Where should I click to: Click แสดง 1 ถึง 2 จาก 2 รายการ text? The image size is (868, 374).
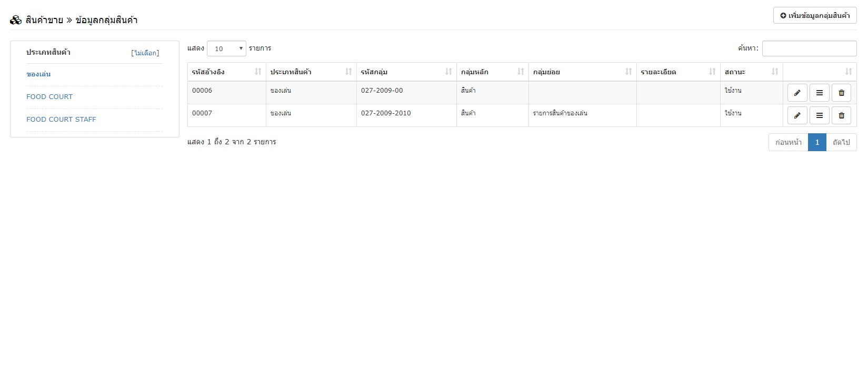[232, 142]
